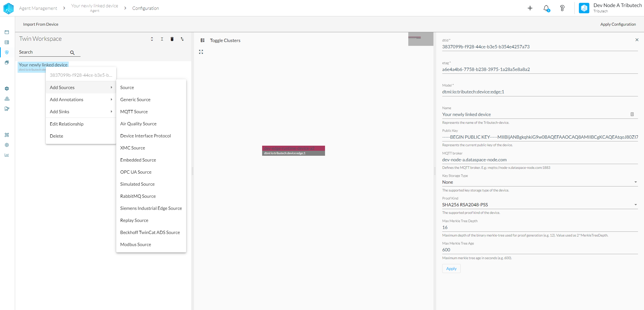Open the edit note sidebar icon
The width and height of the screenshot is (644, 310).
tap(7, 109)
